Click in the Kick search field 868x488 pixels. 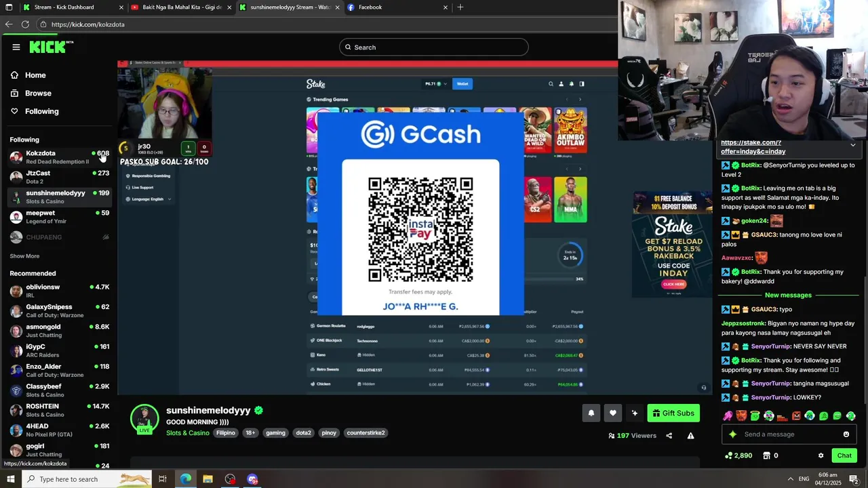434,47
